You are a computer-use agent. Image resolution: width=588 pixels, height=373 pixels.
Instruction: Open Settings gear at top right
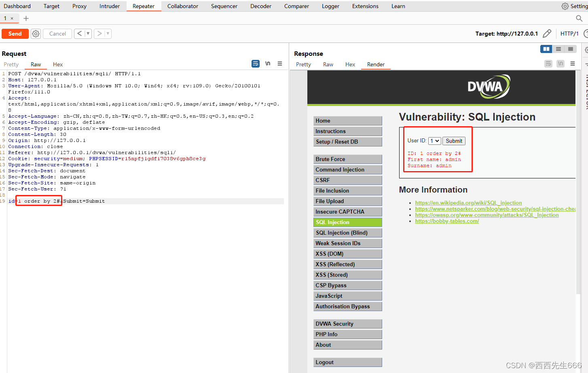(x=565, y=6)
